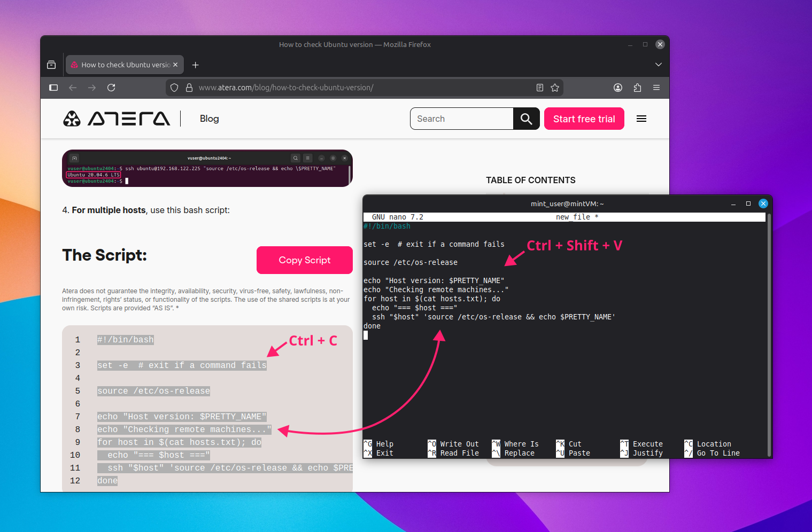Click the Search input field
This screenshot has width=812, height=532.
[x=462, y=119]
